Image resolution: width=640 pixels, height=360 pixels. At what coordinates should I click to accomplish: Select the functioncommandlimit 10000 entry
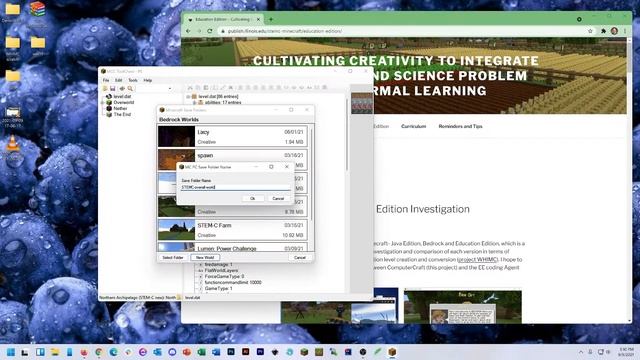233,282
